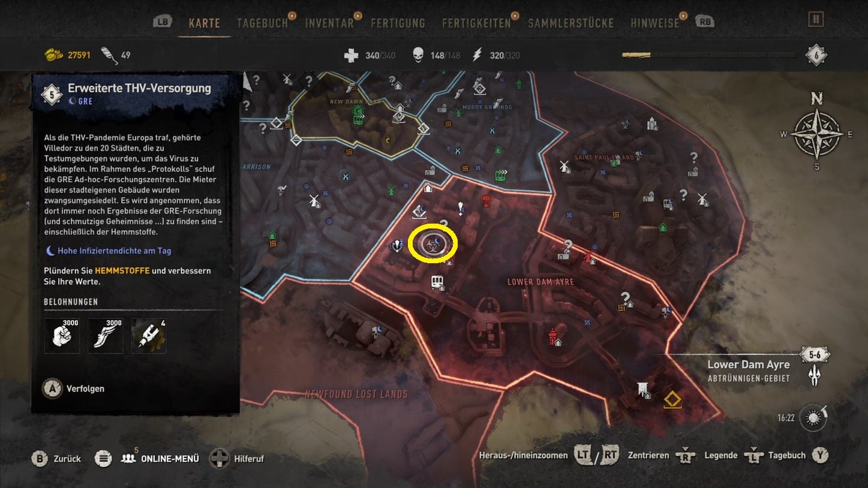Open the Tagebuch tab
The image size is (868, 488).
[262, 23]
